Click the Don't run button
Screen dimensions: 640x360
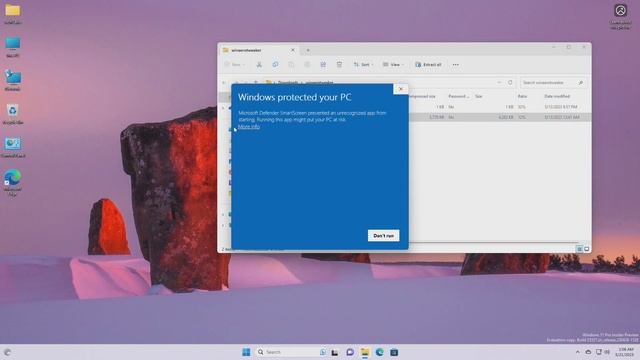(x=383, y=236)
